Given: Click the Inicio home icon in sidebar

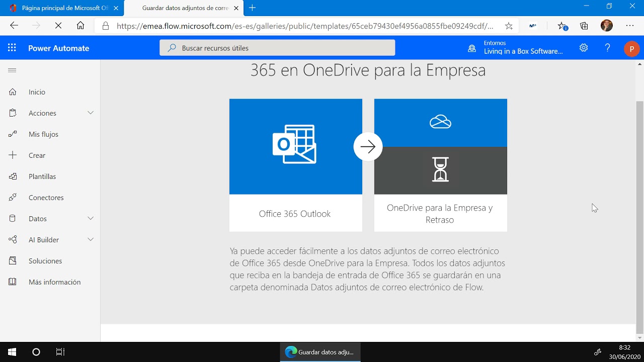Looking at the screenshot, I should (13, 92).
